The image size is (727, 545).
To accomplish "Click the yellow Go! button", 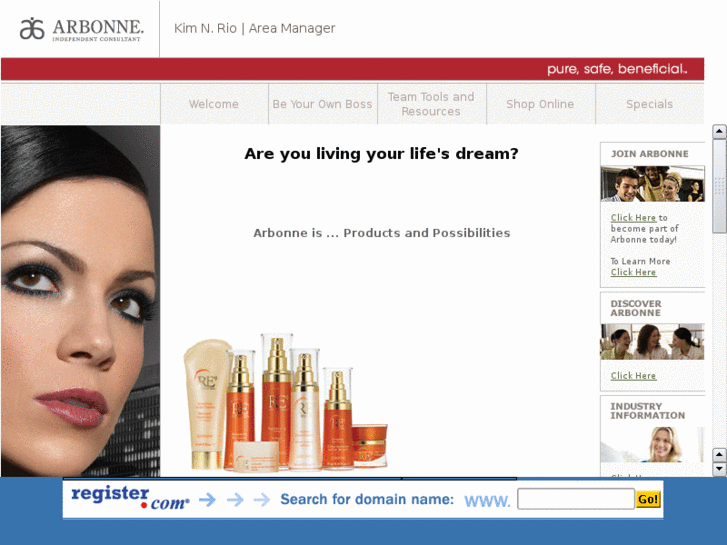I will pos(648,499).
